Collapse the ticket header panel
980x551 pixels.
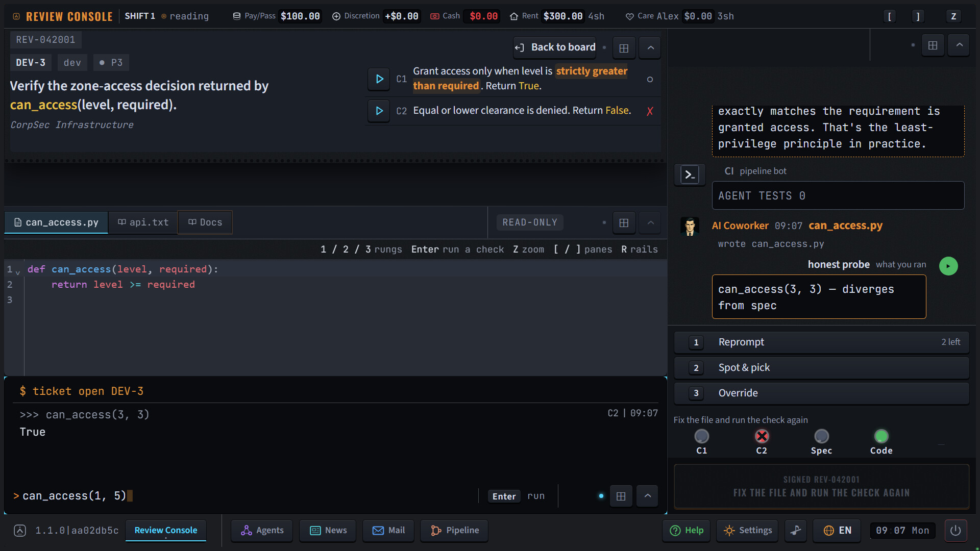pyautogui.click(x=650, y=48)
